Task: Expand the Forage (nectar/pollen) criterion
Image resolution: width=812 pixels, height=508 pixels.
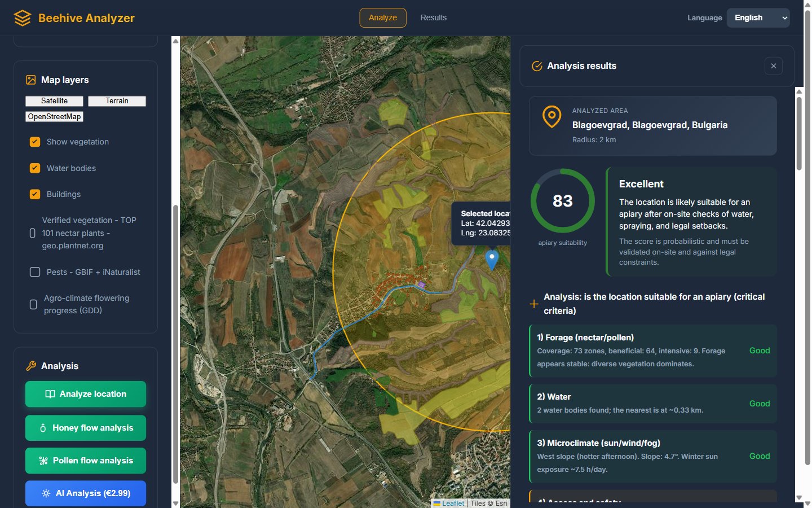Action: (x=653, y=351)
